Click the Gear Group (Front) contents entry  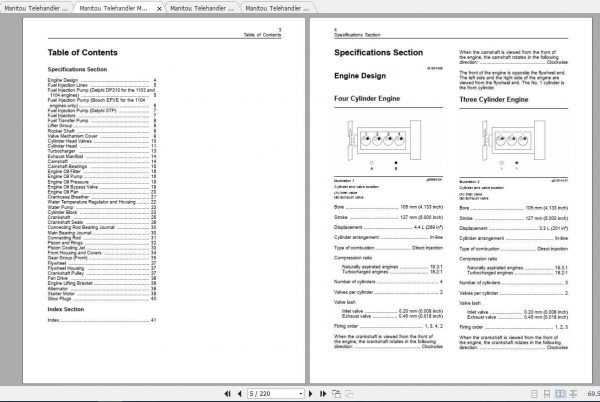(x=102, y=258)
